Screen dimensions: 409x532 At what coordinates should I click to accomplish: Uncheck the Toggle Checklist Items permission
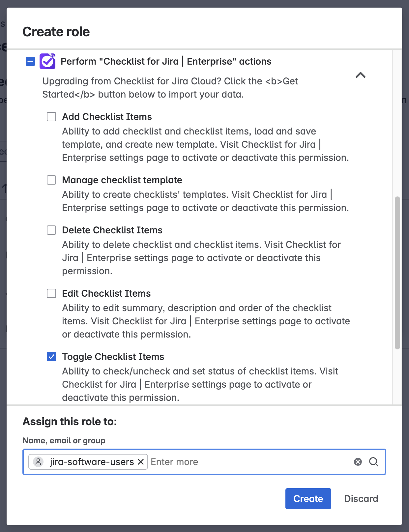pyautogui.click(x=51, y=357)
